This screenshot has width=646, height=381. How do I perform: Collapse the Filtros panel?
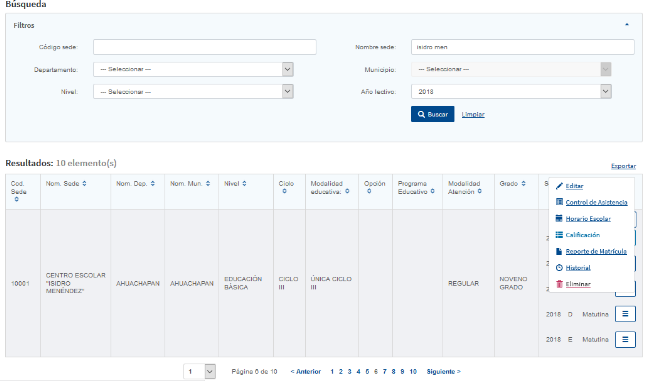(x=627, y=25)
